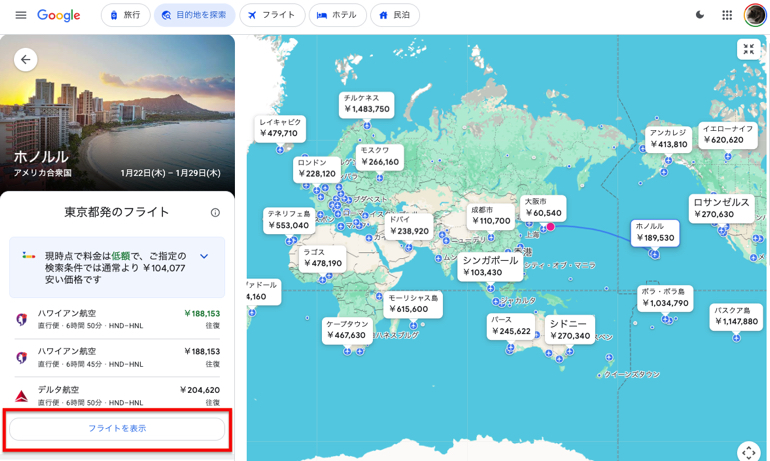Click the ハワイアン航空 price ¥188,153 in green

(x=202, y=314)
